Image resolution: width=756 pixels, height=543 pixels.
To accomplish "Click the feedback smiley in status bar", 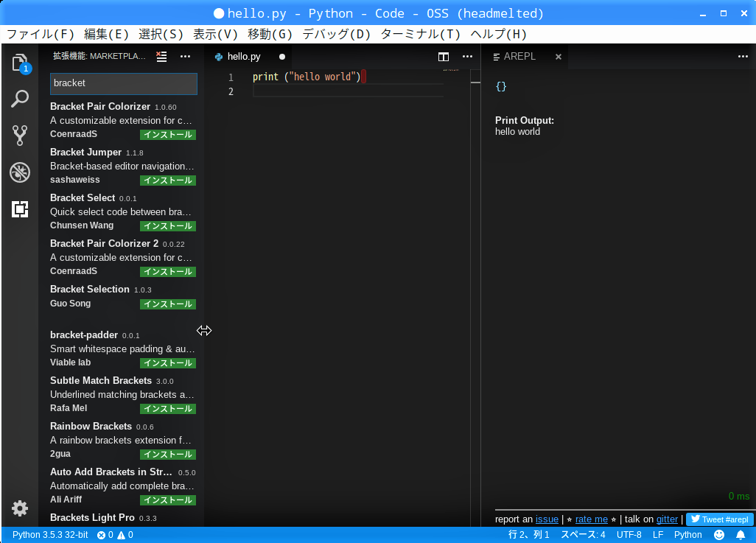I will click(x=719, y=535).
